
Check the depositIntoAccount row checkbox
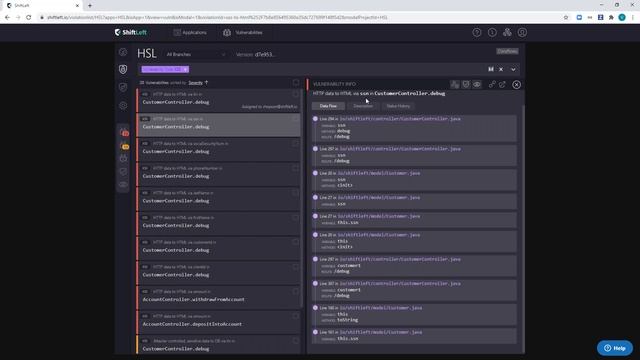pos(296,316)
